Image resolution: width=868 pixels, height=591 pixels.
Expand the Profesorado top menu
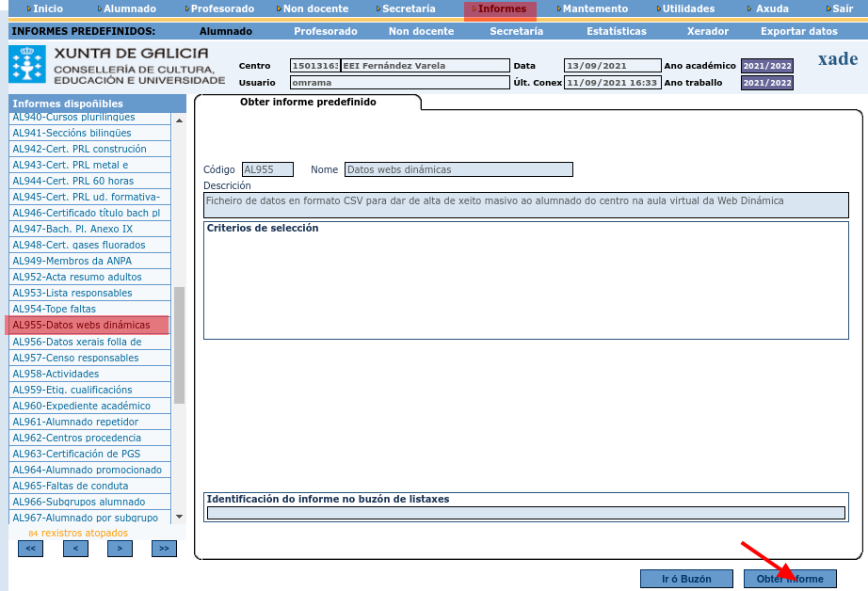pyautogui.click(x=221, y=8)
